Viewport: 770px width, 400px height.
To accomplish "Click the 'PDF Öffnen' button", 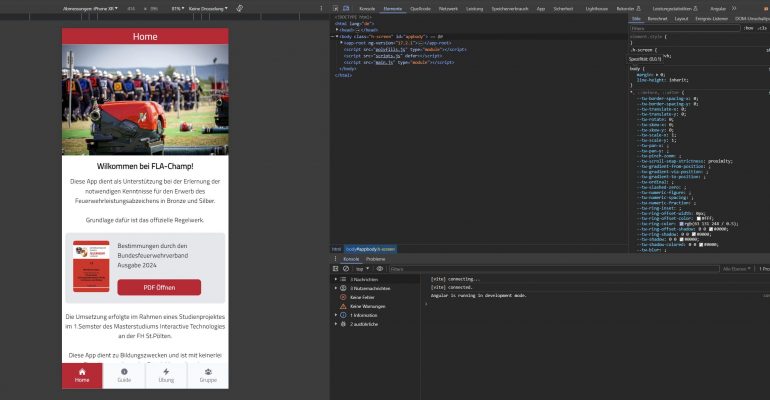I will click(x=159, y=287).
